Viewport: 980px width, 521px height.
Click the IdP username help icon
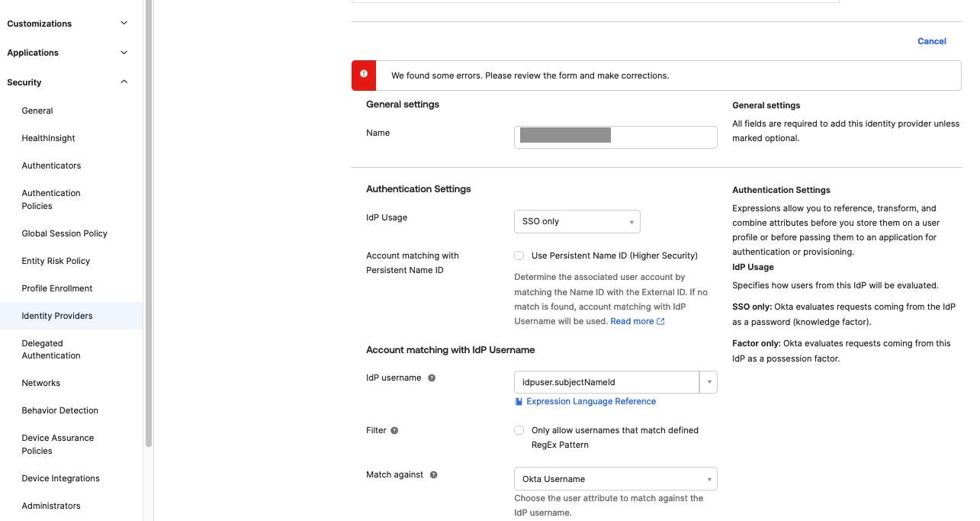[432, 378]
